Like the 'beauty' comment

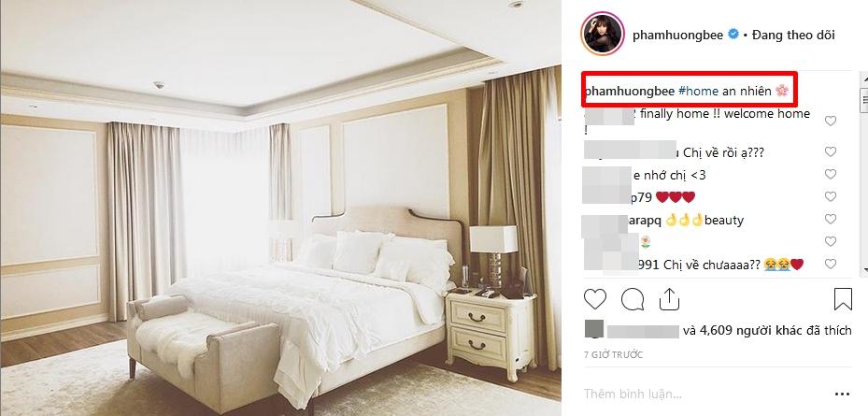click(x=831, y=220)
